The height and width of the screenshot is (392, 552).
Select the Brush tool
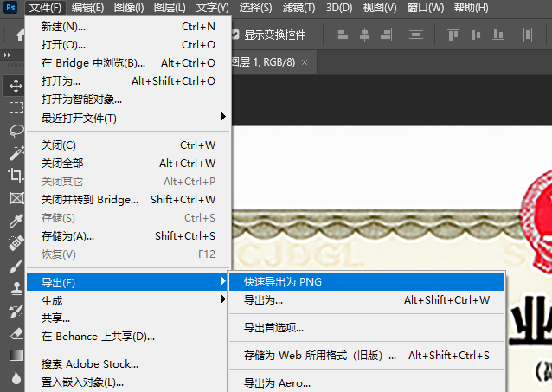(x=16, y=266)
